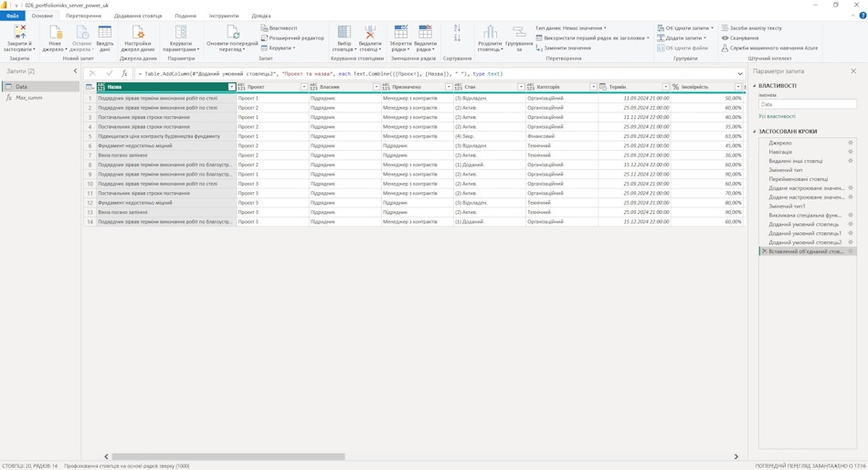Click Усі властивості link
The width and height of the screenshot is (868, 470).
coord(777,116)
